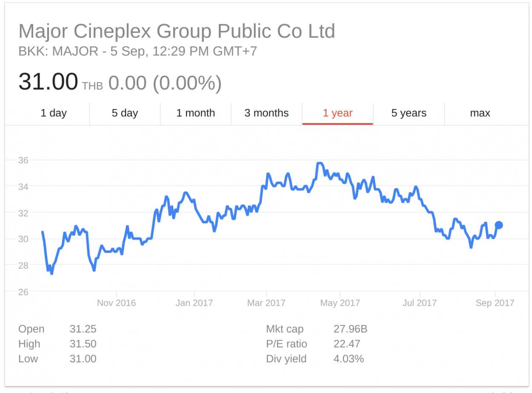Click the Mkt cap value 27.96B
532x393 pixels.
tap(350, 329)
